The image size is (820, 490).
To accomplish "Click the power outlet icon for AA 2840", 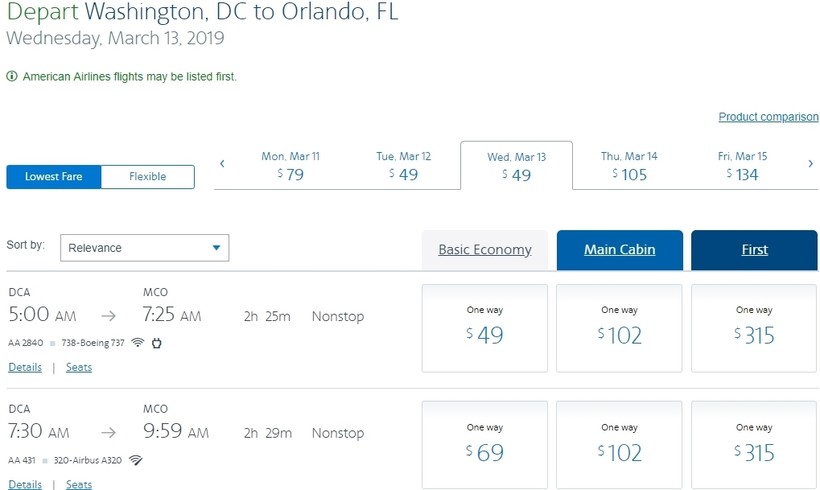I will pos(156,343).
